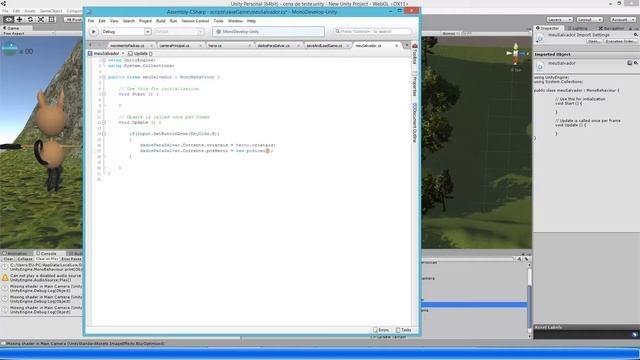Open the tab list dropdown arrow

pos(407,45)
